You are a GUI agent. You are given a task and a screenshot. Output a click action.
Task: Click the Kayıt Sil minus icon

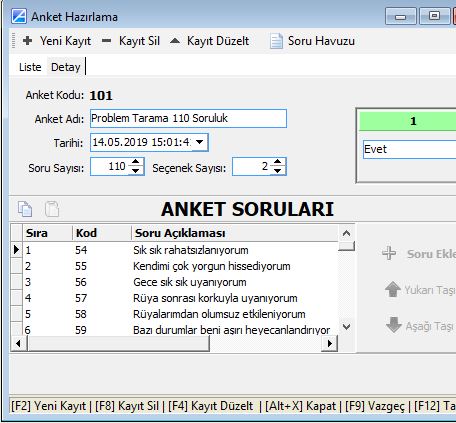click(106, 41)
